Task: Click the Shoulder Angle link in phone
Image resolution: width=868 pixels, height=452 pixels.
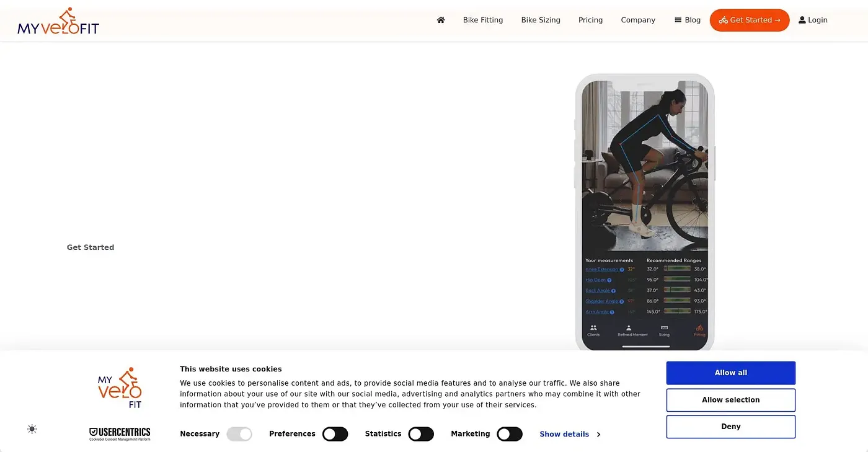Action: tap(601, 301)
